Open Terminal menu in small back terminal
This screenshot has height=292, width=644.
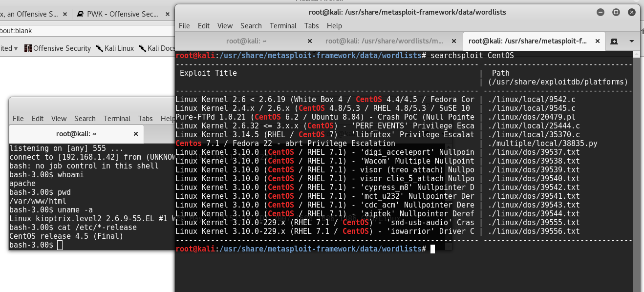[117, 119]
